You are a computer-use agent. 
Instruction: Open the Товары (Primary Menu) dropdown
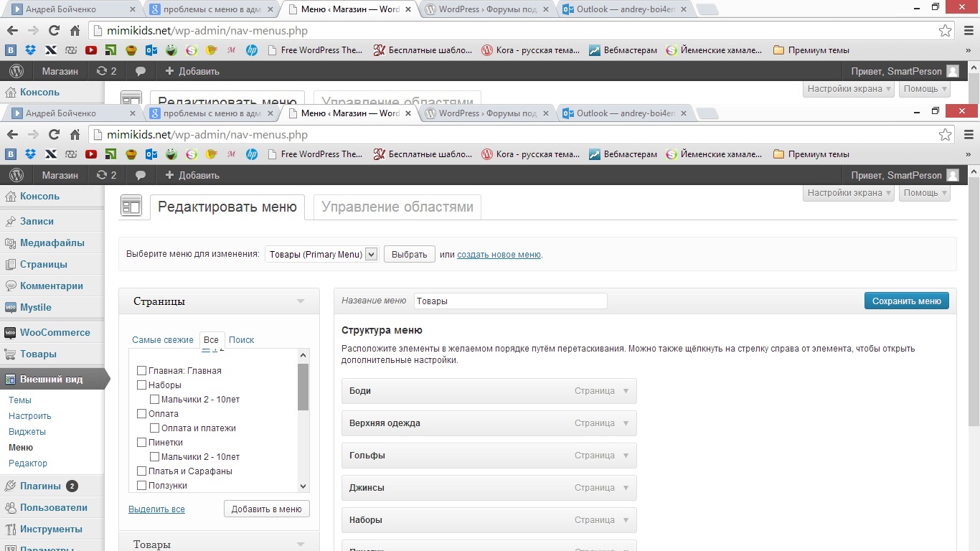(x=321, y=254)
